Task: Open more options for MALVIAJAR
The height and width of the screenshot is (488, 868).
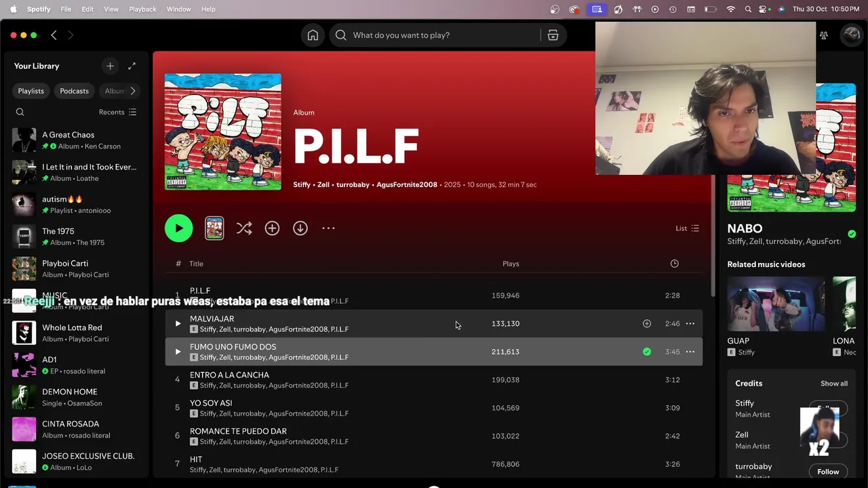Action: [x=690, y=324]
